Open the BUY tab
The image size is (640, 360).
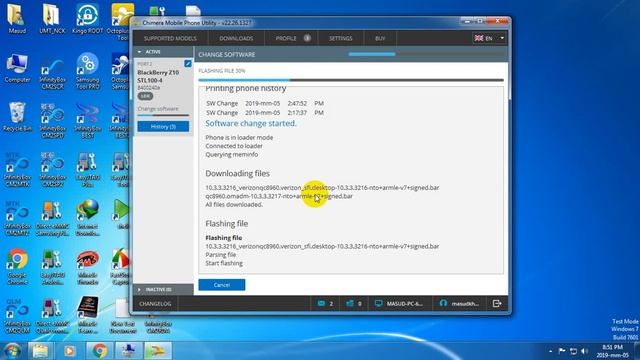click(380, 38)
